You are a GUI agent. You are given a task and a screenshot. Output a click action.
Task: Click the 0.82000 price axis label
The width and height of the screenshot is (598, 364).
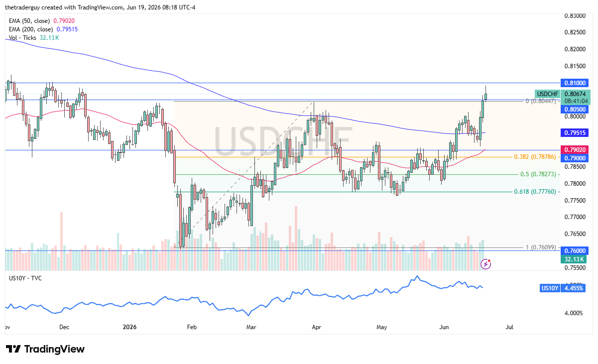point(575,49)
